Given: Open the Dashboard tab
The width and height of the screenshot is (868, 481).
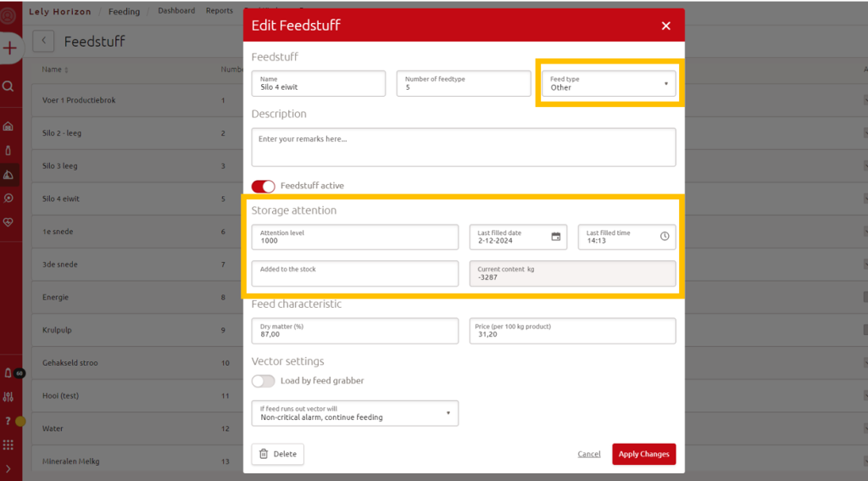Looking at the screenshot, I should [176, 10].
